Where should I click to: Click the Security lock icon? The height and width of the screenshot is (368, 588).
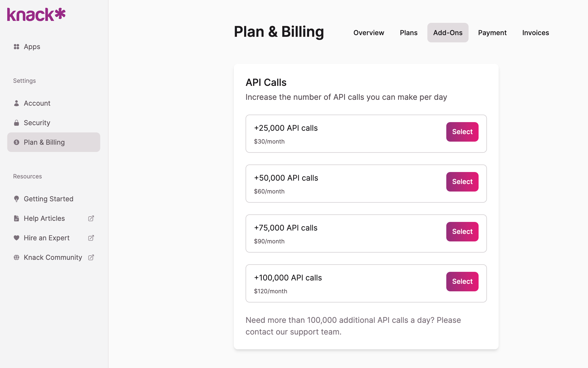click(x=16, y=123)
